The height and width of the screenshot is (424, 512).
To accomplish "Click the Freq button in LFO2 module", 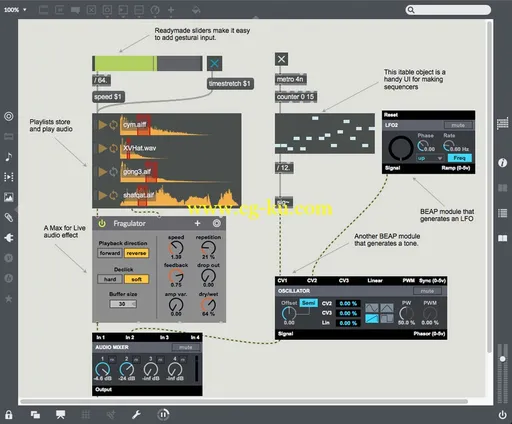I will tap(459, 158).
